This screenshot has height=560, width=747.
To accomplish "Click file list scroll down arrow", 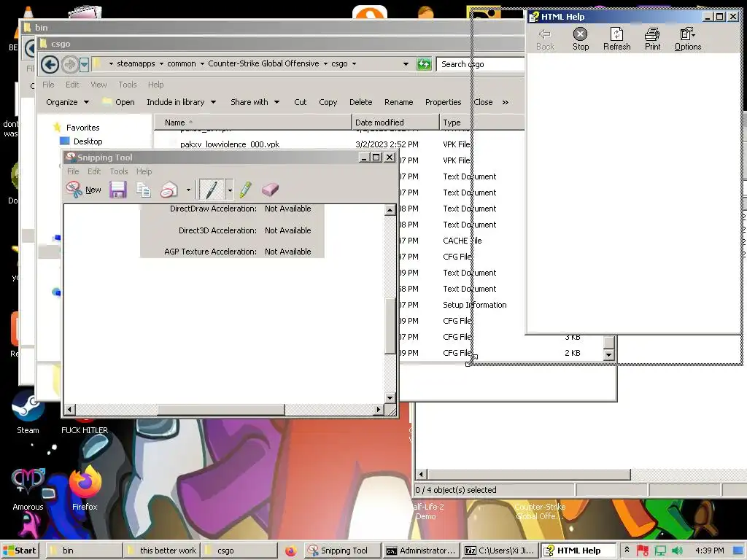I will (x=608, y=355).
